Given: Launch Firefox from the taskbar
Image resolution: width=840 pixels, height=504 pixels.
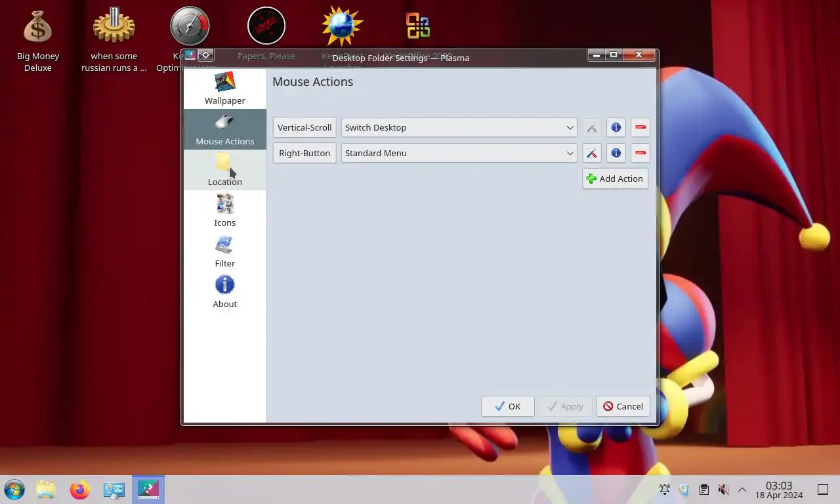Looking at the screenshot, I should (80, 490).
